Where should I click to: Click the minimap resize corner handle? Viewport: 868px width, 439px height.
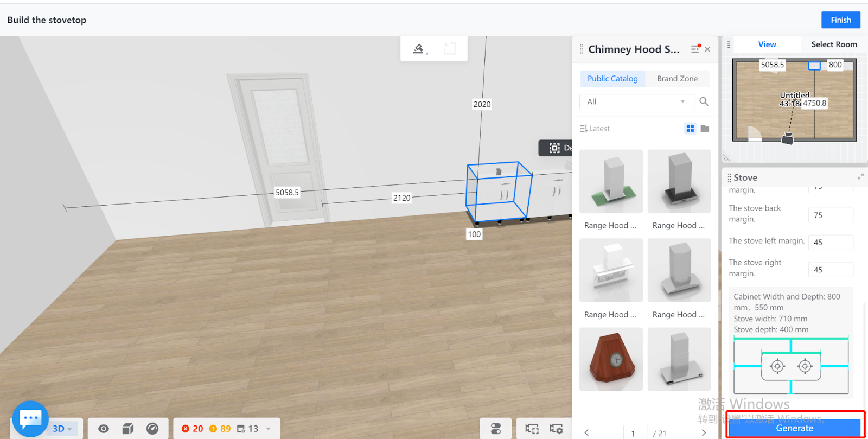point(727,158)
